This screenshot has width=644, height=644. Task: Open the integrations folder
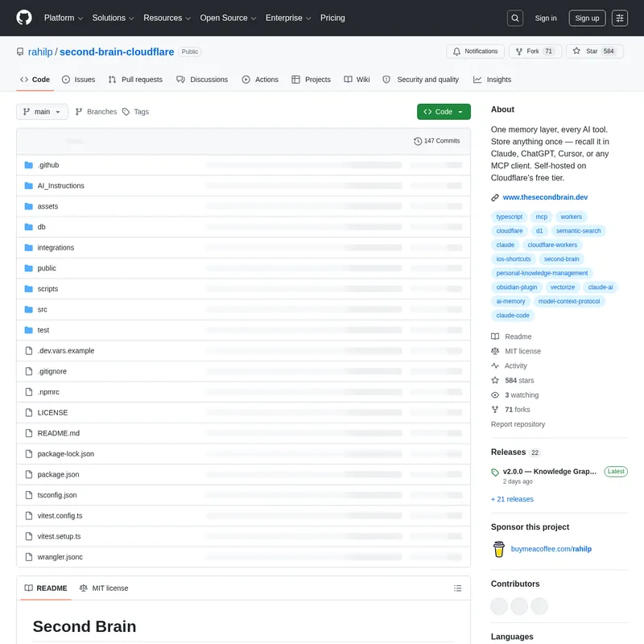tap(56, 247)
